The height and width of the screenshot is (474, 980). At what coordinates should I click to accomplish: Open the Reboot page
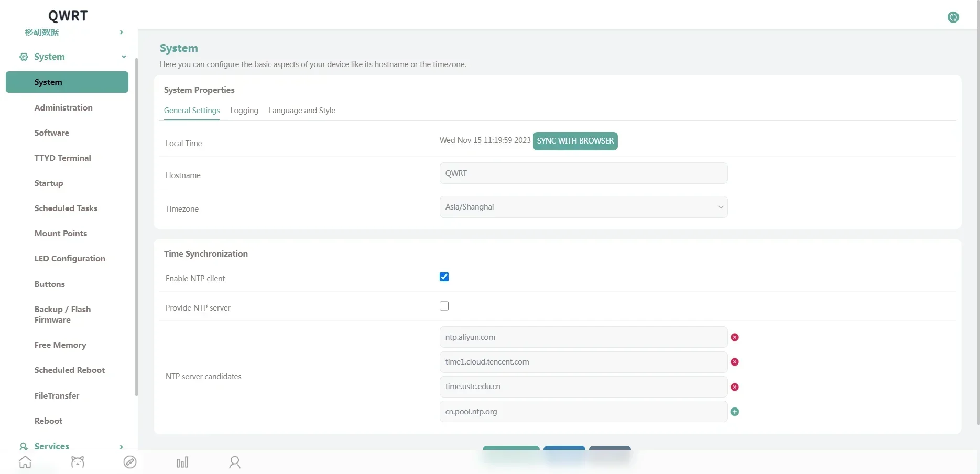pyautogui.click(x=48, y=421)
